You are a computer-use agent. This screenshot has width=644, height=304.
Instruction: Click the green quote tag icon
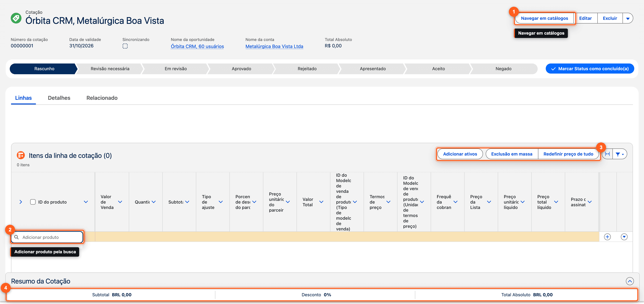tap(16, 18)
